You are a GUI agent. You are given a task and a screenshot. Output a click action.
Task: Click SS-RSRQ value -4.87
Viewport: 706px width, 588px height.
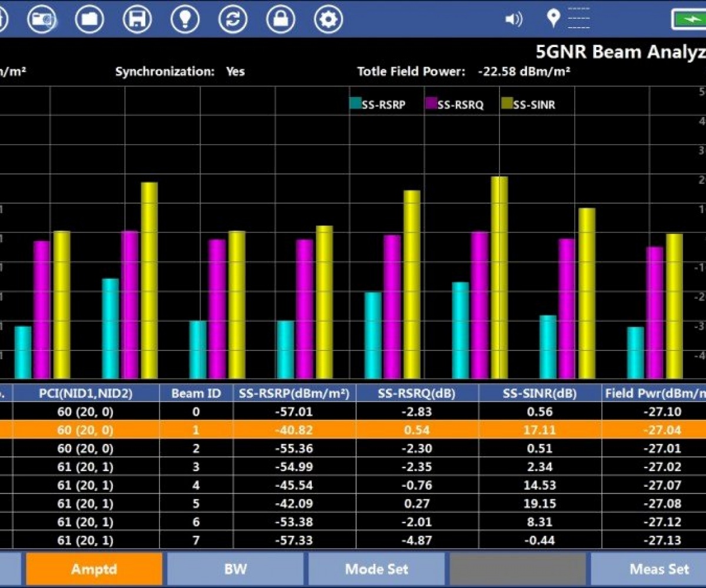(417, 540)
